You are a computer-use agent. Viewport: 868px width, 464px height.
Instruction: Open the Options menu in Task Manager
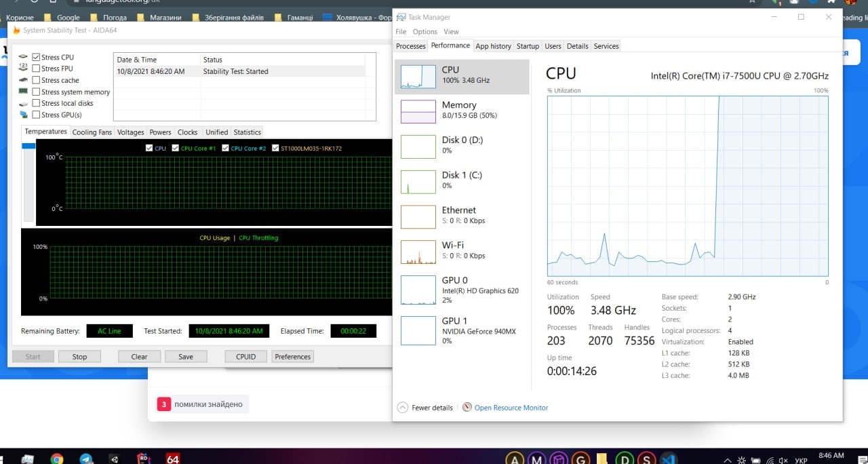(x=425, y=31)
